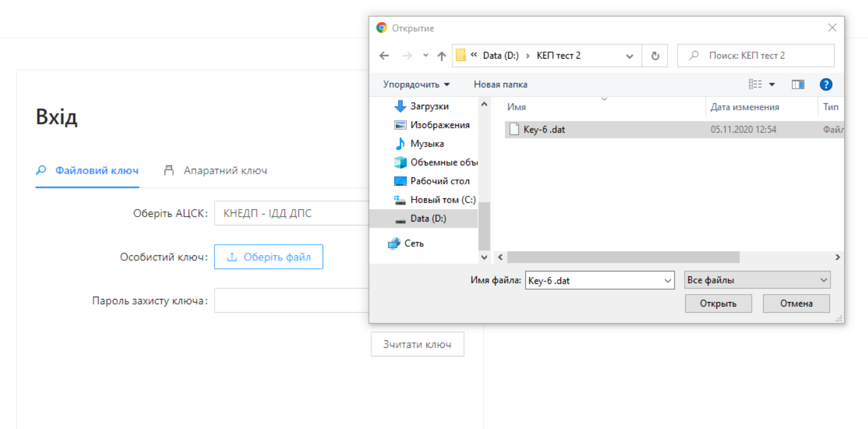The width and height of the screenshot is (868, 429).
Task: Open Загрузки folder in sidebar
Action: (x=429, y=106)
